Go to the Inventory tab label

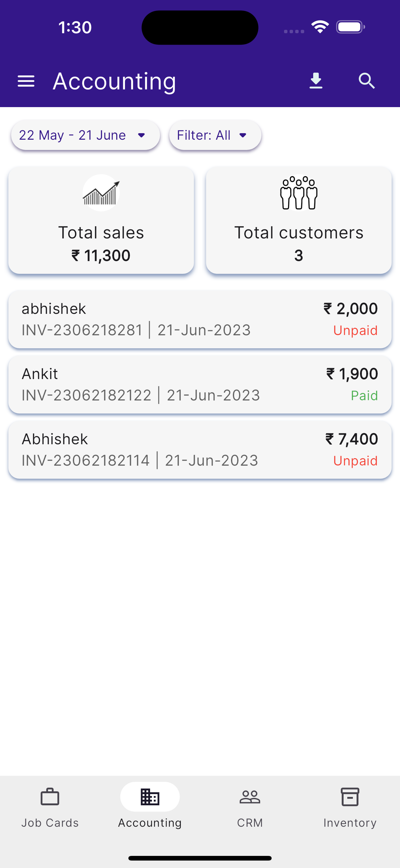(350, 823)
